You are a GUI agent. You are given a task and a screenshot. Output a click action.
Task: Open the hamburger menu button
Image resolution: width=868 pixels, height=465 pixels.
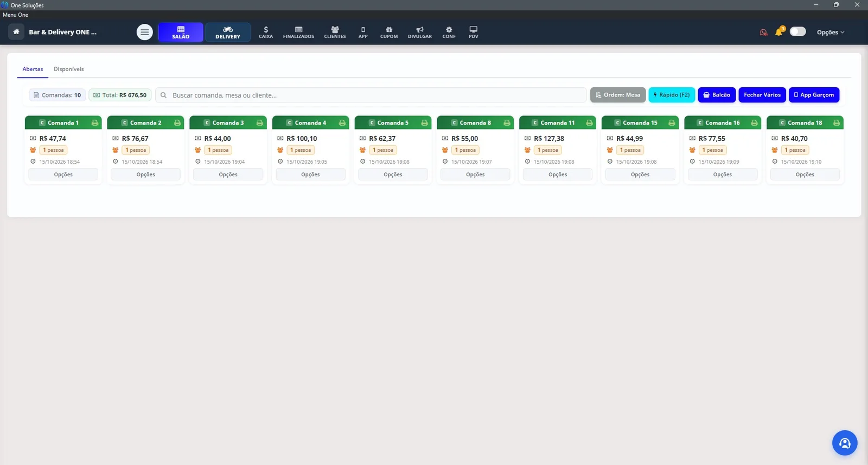click(144, 32)
